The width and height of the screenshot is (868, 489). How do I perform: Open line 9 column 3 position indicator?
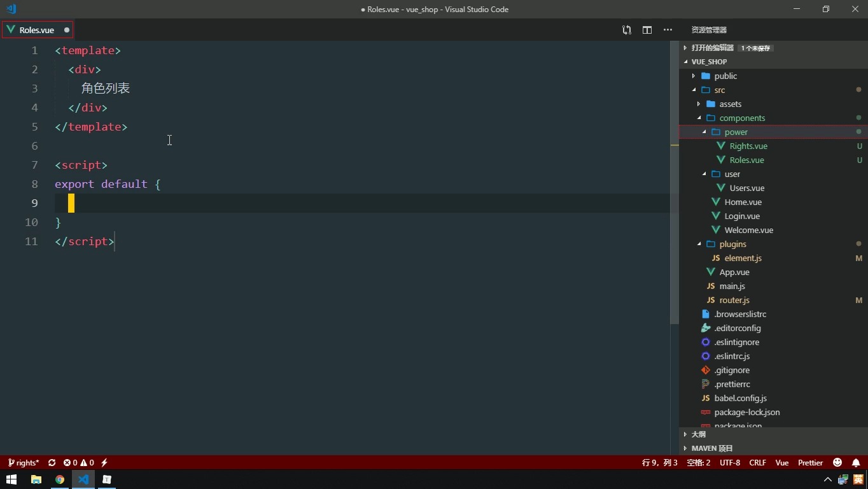(x=660, y=463)
